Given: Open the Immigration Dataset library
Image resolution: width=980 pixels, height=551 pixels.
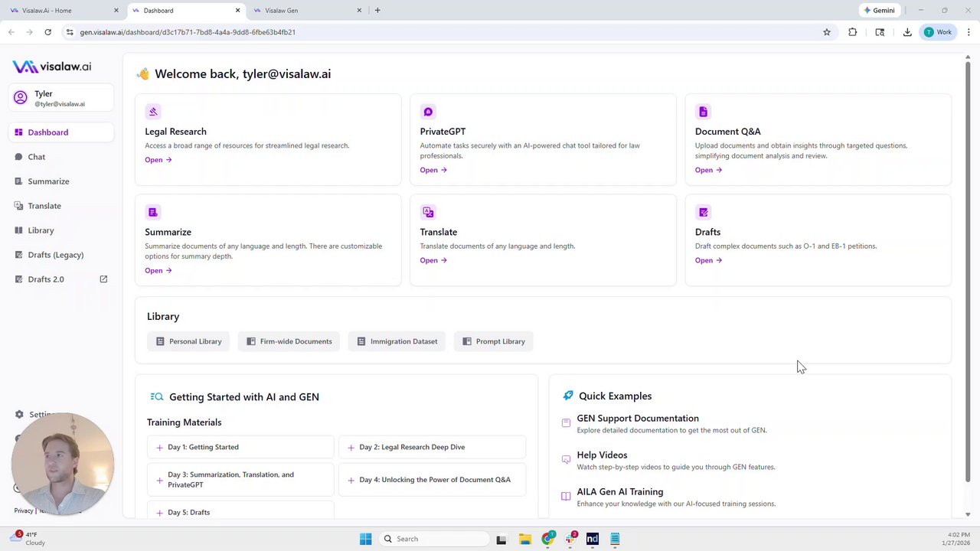Looking at the screenshot, I should pos(397,341).
